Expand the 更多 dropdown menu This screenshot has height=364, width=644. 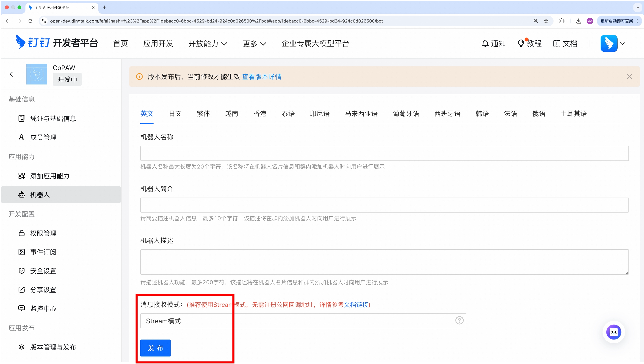(x=254, y=43)
